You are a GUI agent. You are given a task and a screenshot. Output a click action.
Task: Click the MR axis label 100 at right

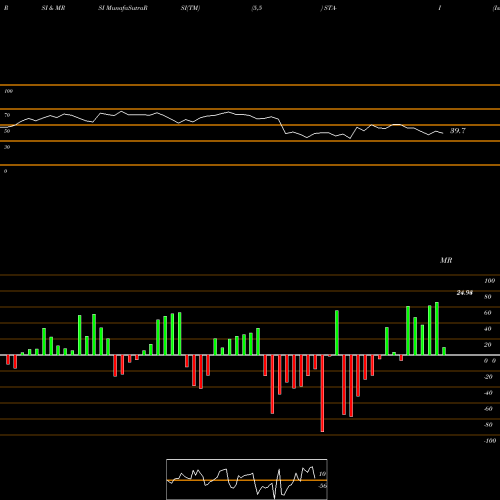[x=489, y=281]
